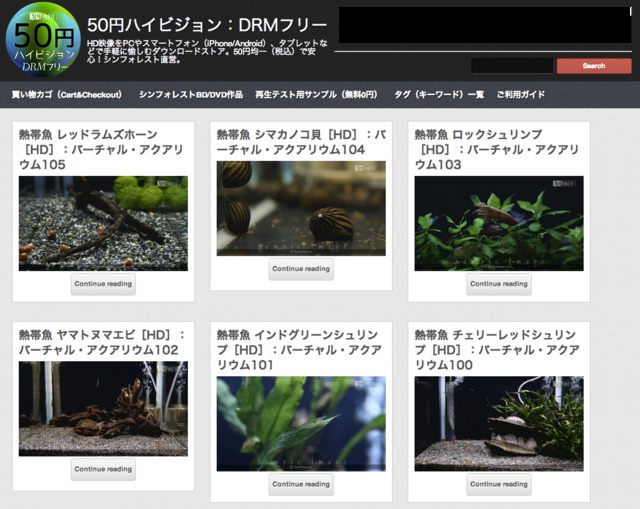Click the ロックシュリンプ green plants thumbnail

pyautogui.click(x=498, y=223)
